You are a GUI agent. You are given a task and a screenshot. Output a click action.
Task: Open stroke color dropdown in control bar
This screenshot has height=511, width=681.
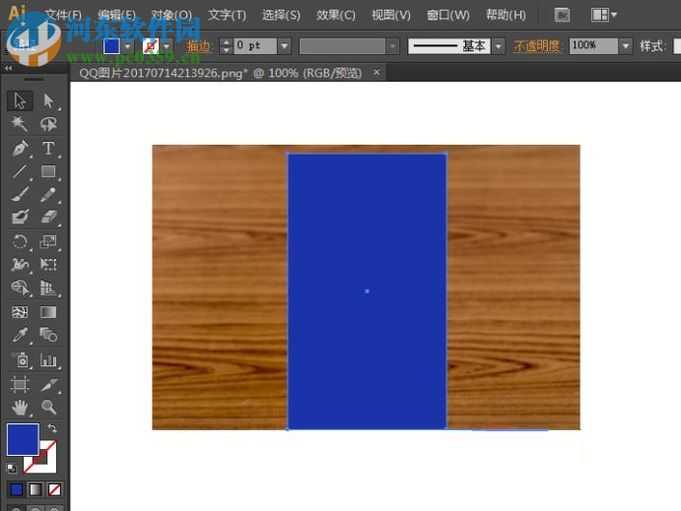coord(166,46)
